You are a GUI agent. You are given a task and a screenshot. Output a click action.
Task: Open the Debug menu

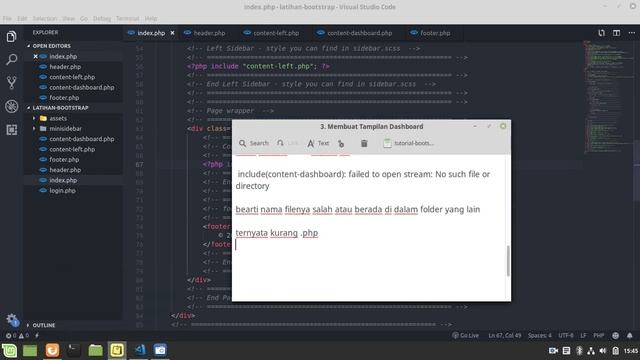(x=102, y=19)
